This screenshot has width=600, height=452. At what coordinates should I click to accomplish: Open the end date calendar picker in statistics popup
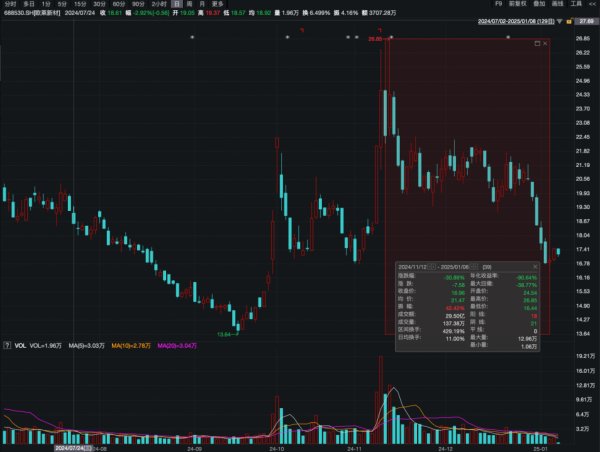[474, 267]
